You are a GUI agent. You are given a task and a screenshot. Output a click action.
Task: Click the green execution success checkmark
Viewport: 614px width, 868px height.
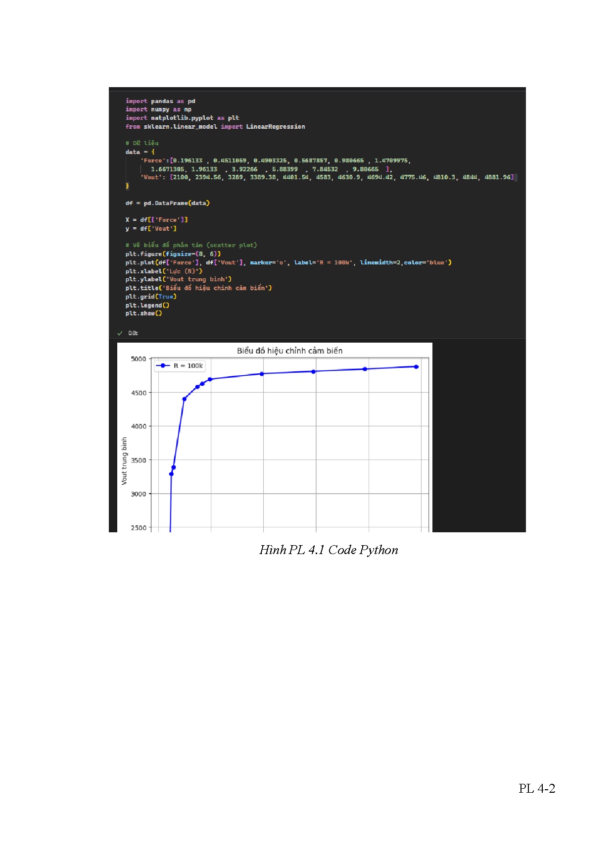pyautogui.click(x=120, y=333)
